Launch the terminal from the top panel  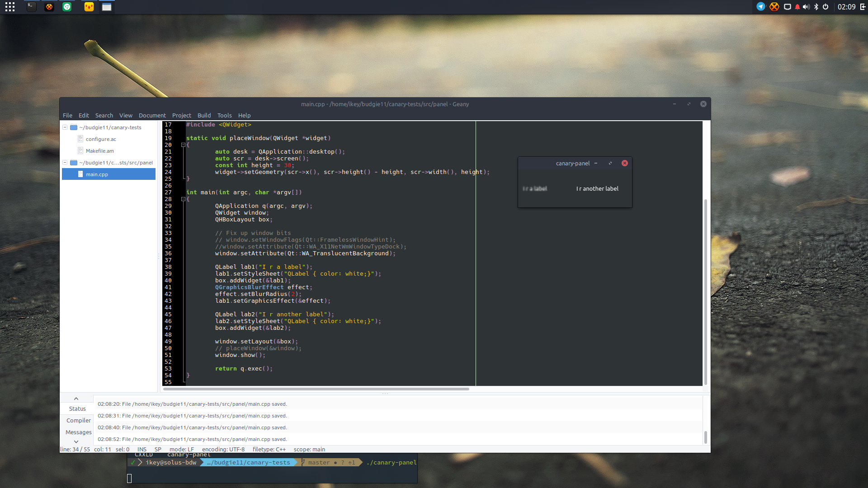[x=31, y=7]
